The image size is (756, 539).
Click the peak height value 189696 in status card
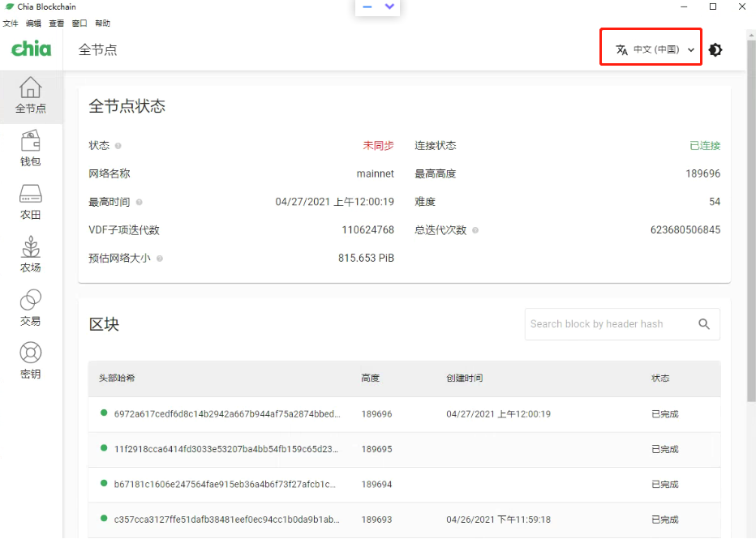(x=703, y=174)
